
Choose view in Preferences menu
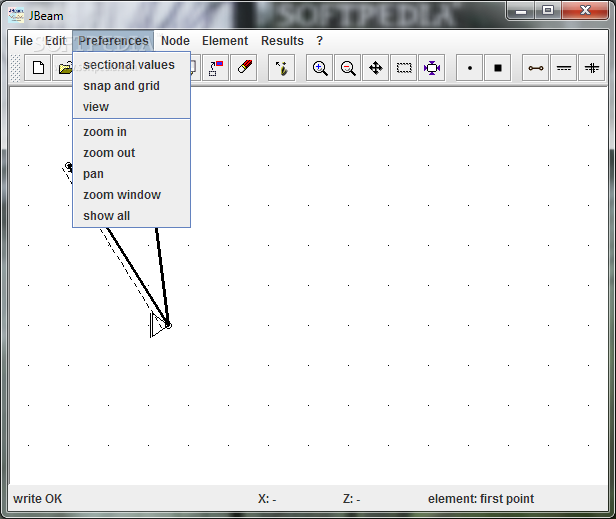click(x=132, y=107)
